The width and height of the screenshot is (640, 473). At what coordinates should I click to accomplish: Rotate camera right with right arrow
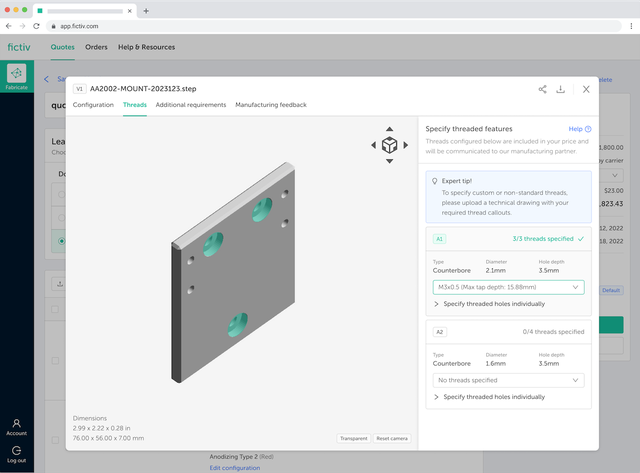[406, 145]
